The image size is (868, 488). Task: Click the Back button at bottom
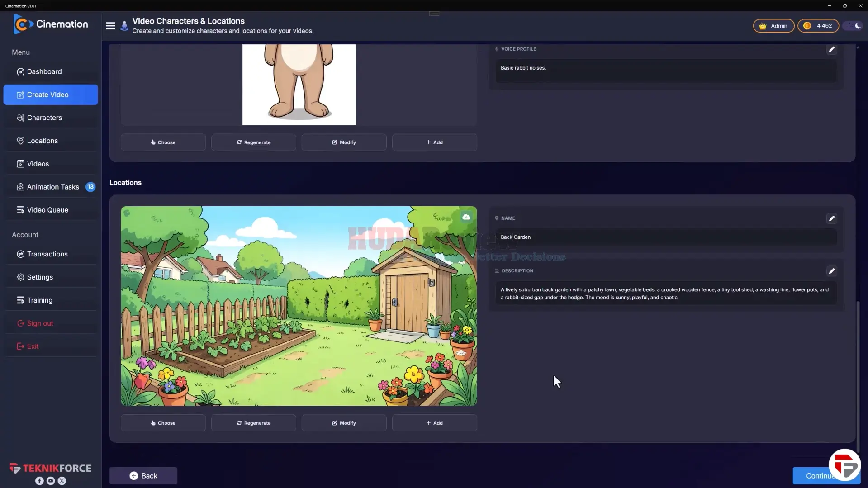point(143,476)
